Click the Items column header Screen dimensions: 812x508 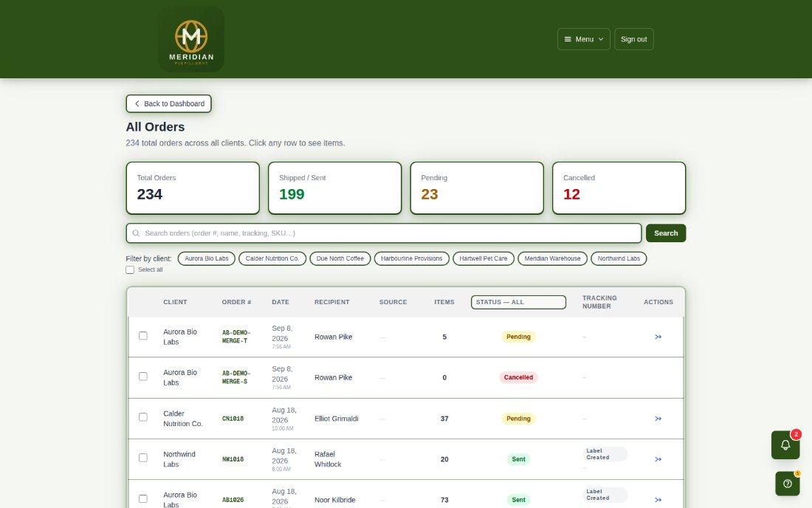coord(444,303)
